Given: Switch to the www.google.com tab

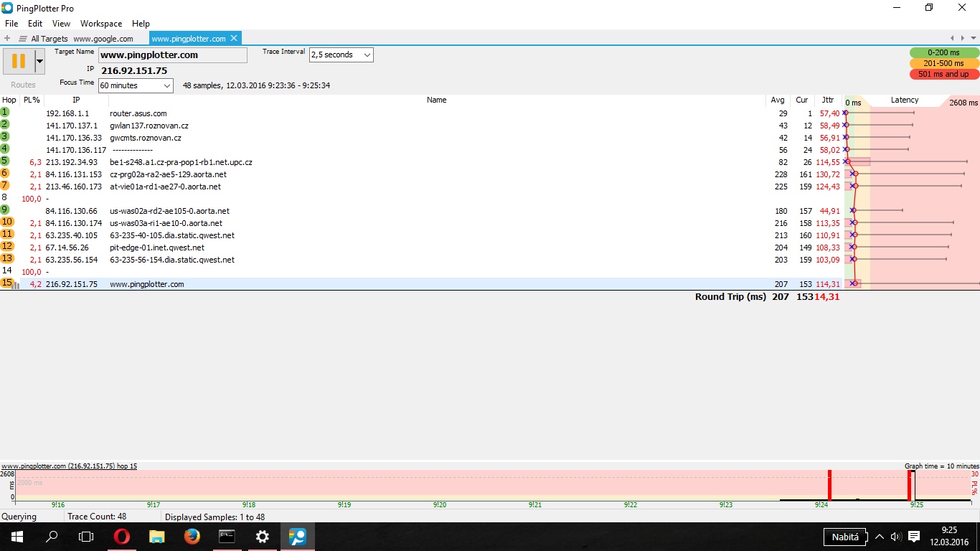Looking at the screenshot, I should coord(103,39).
